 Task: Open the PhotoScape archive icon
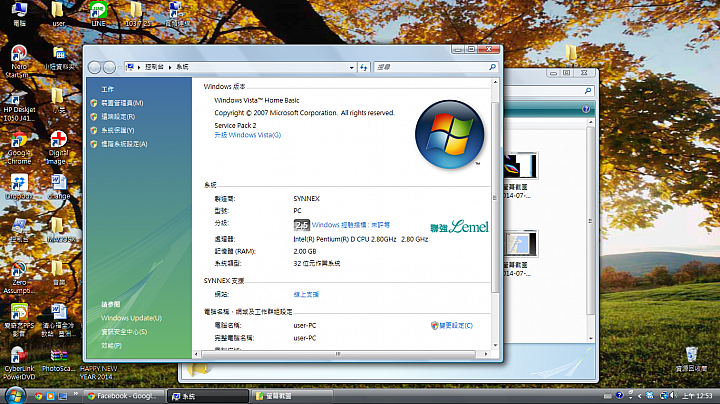click(58, 360)
